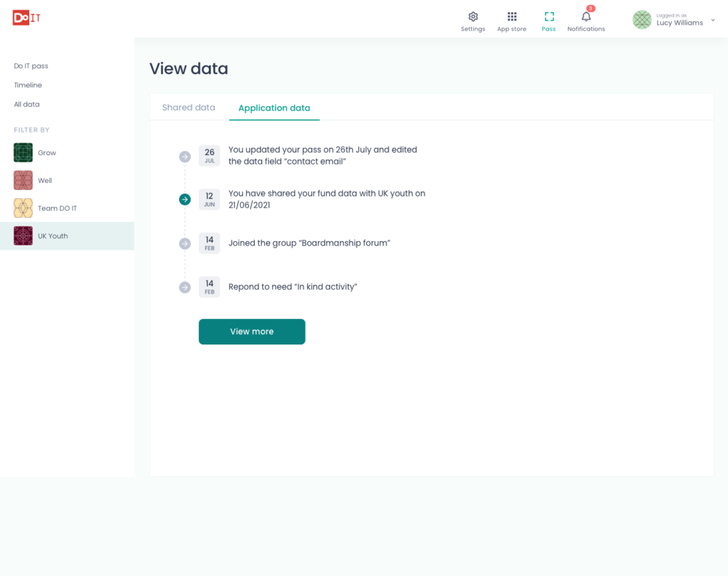Open Notifications bell icon
This screenshot has height=576, width=728.
point(586,17)
